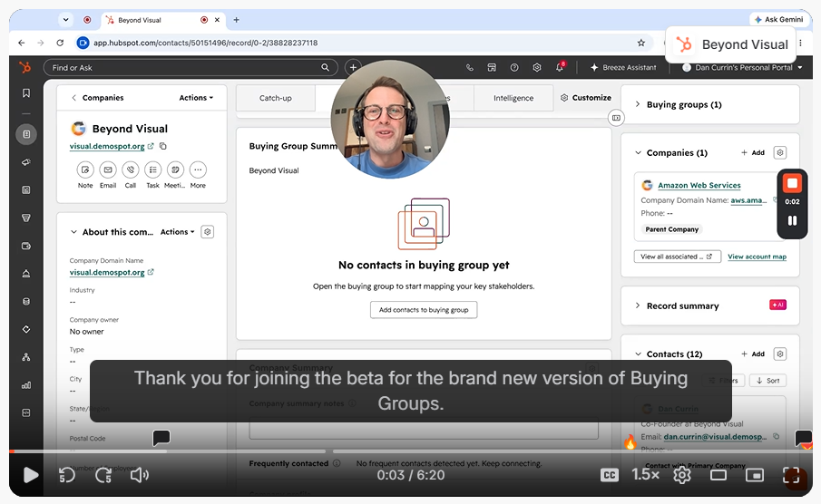Open Marketing megaphone in sidebar
This screenshot has height=504, width=821.
click(26, 162)
